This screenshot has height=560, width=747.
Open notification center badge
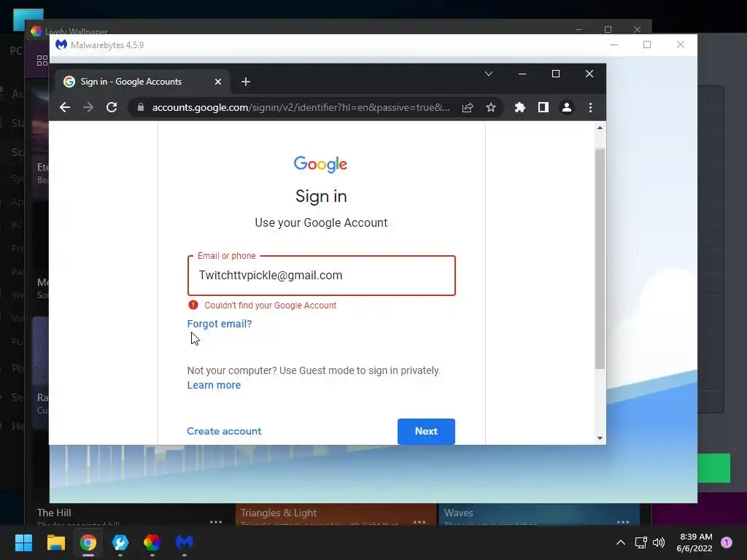pos(727,542)
